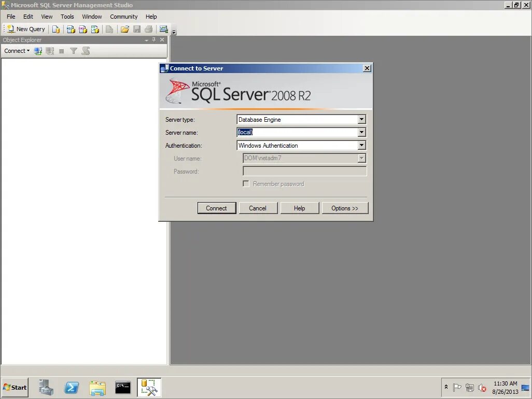Expand dialog with Options >> button

tap(345, 208)
